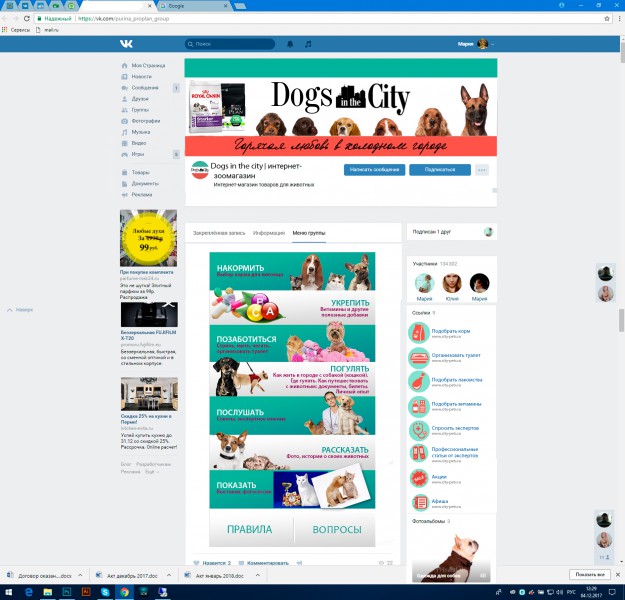
Task: Click the ПОКАЗАТЬ banner
Action: pos(292,489)
